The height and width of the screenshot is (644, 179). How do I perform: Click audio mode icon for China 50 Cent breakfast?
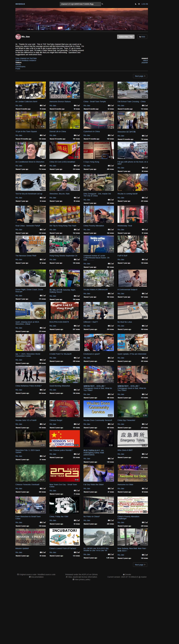point(77,166)
